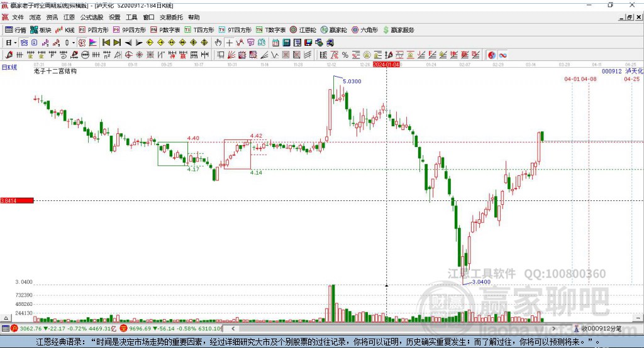Select the n² square tool icon
Image resolution: width=644 pixels, height=348 pixels.
107,55
